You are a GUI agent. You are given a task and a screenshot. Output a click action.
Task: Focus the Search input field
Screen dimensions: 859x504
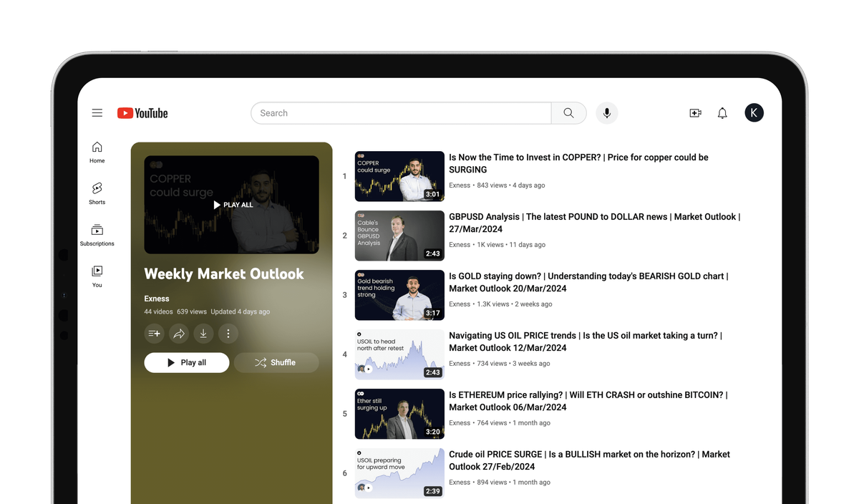[x=401, y=113]
